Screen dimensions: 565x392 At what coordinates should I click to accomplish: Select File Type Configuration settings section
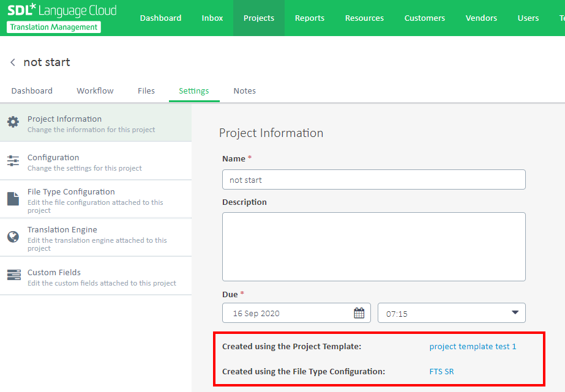(x=96, y=199)
